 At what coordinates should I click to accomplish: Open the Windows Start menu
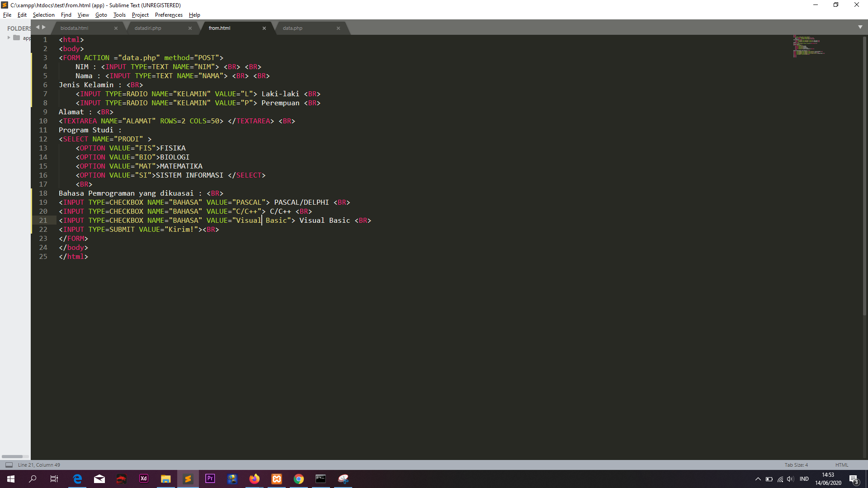(x=11, y=479)
